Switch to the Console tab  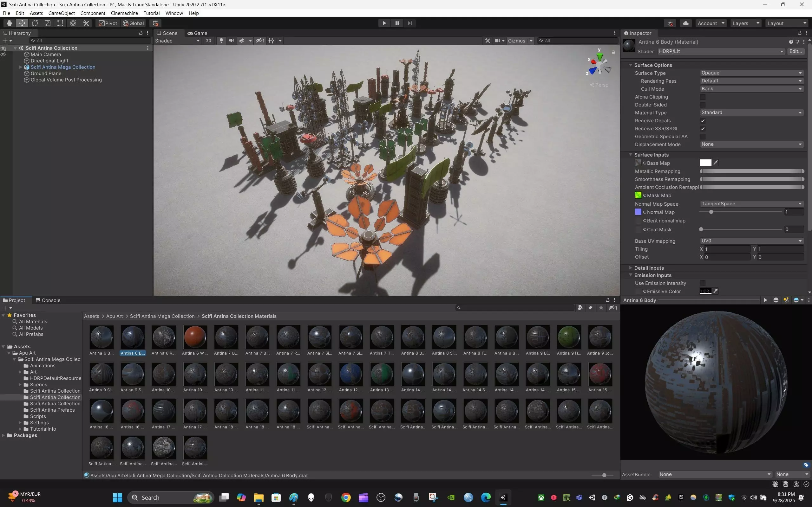pyautogui.click(x=48, y=300)
